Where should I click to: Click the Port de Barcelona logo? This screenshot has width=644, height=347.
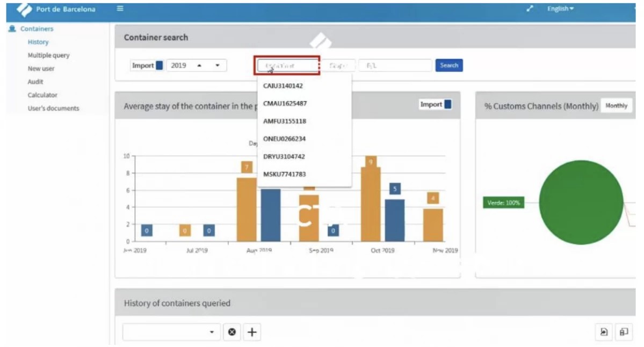(24, 9)
